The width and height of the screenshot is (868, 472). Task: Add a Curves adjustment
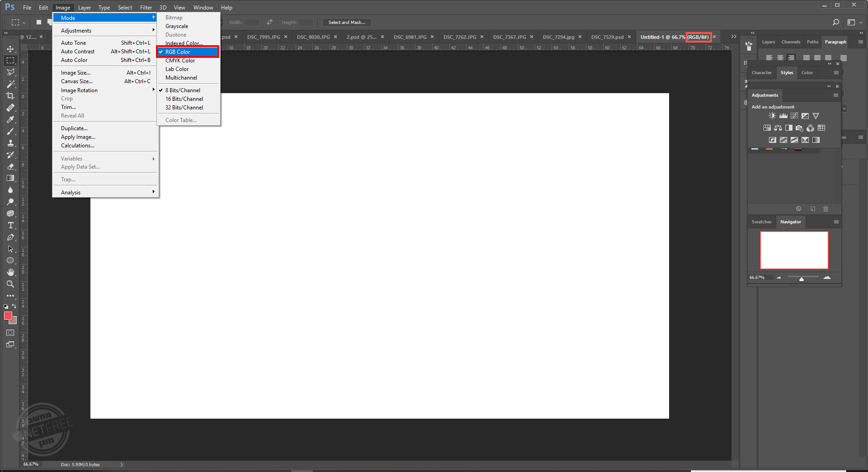pos(794,116)
